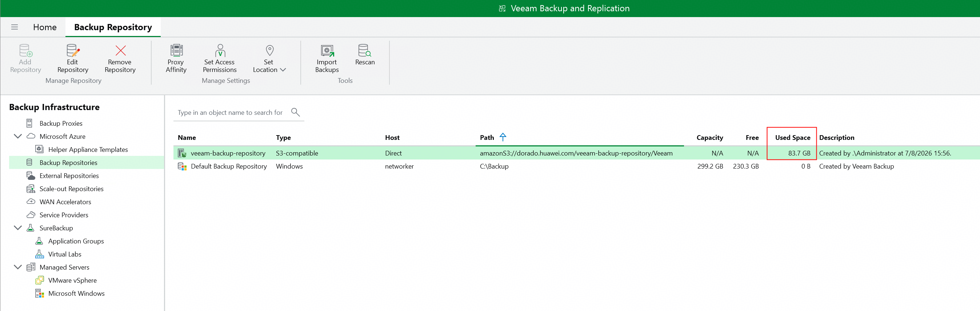Collapse the Microsoft Azure tree node
The image size is (980, 311).
(17, 136)
